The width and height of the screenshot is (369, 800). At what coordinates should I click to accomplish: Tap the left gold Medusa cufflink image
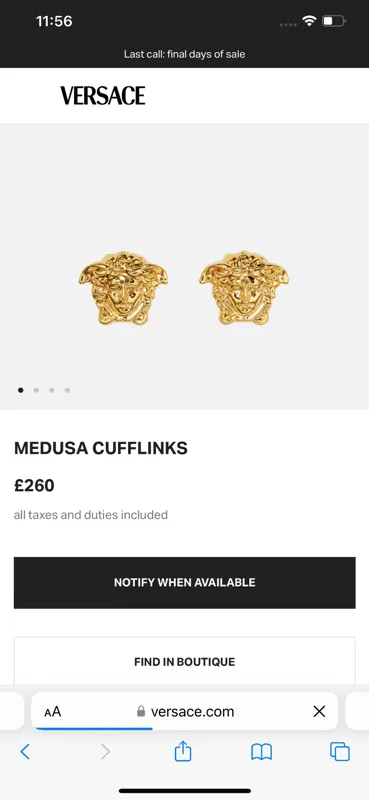pyautogui.click(x=124, y=288)
